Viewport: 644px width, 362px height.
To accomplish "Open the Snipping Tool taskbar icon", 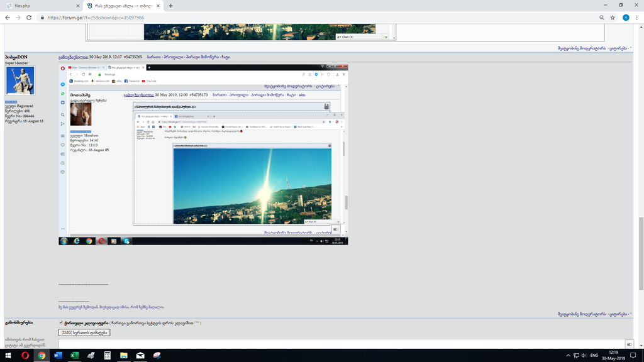I will tap(157, 356).
